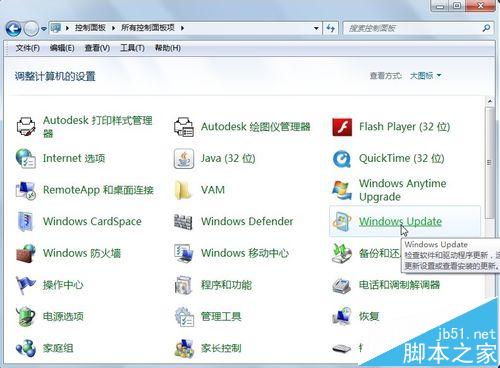
Task: Click 控制面板 in the address breadcrumb
Action: tap(90, 28)
